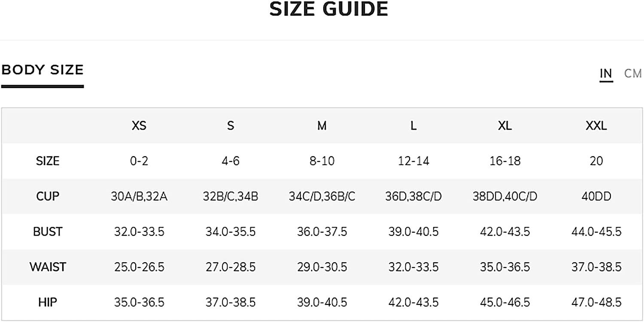644x322 pixels.
Task: Click the HIP row label
Action: click(x=48, y=302)
